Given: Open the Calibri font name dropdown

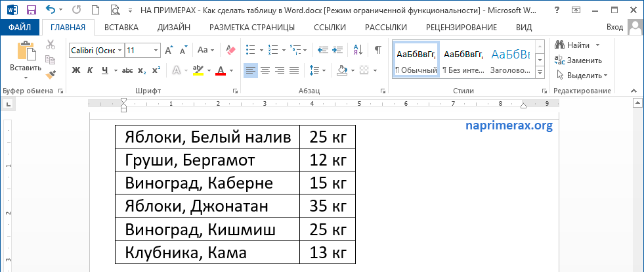Looking at the screenshot, I should coord(120,51).
